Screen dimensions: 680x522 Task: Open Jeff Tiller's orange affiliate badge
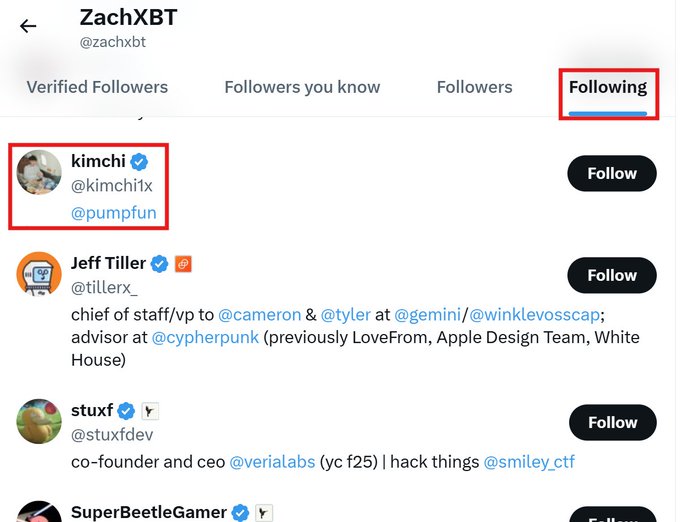pos(183,264)
